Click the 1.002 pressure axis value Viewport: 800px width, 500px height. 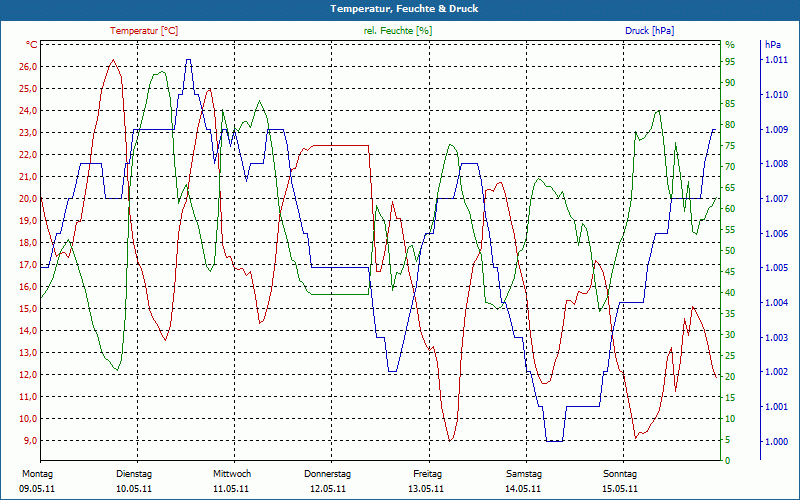point(776,372)
